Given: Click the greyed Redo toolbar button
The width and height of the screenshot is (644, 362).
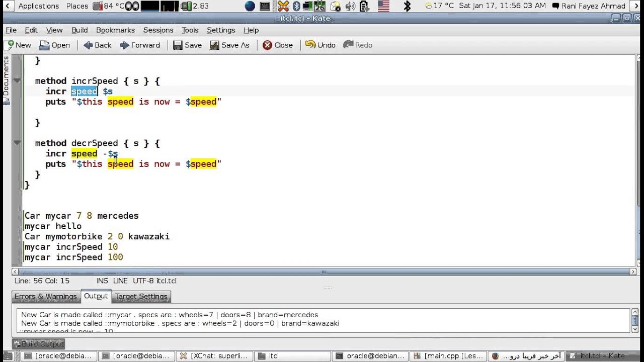Looking at the screenshot, I should tap(358, 45).
